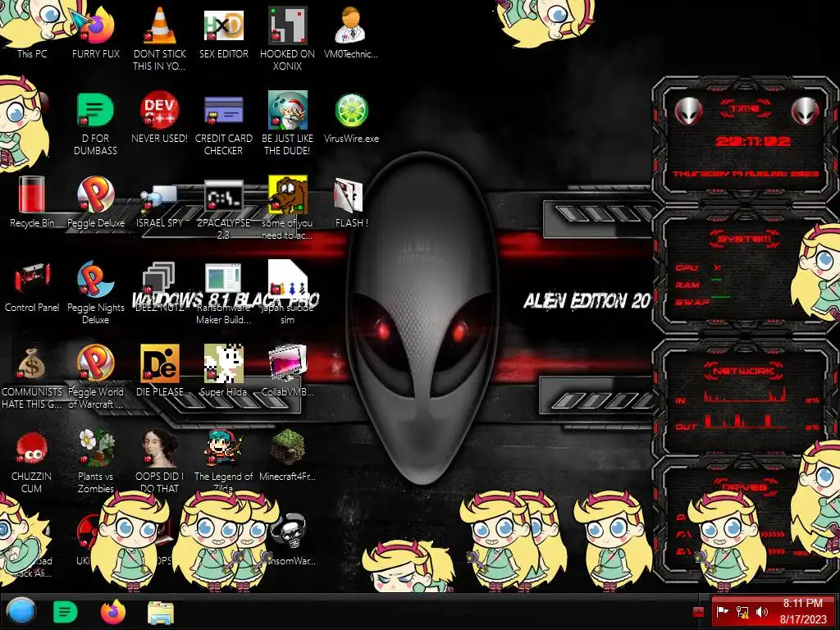Click the NETWORK widget OUT graph
The height and width of the screenshot is (630, 840).
(x=746, y=421)
